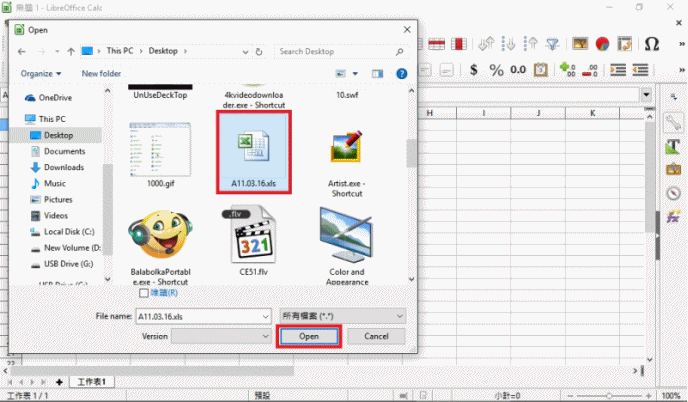Add new sheet with plus icon
The image size is (688, 402).
[x=59, y=382]
